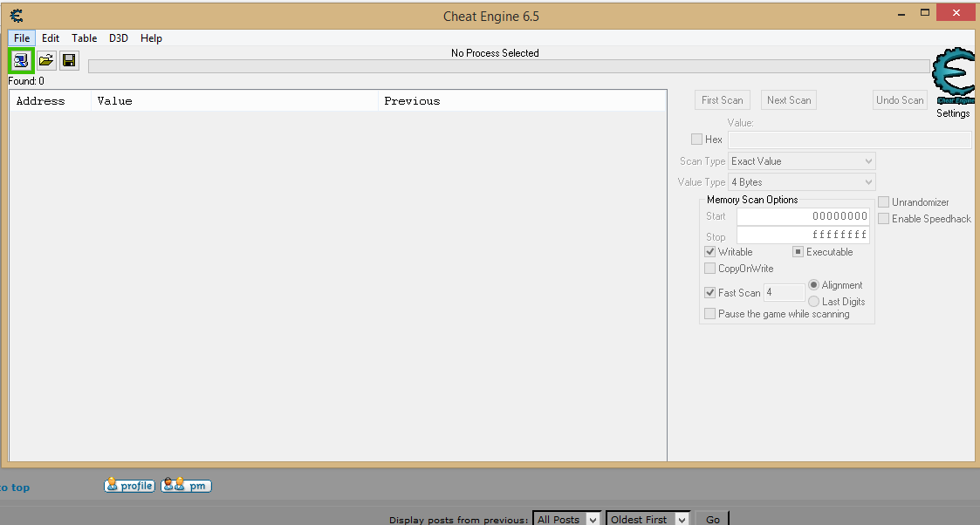The height and width of the screenshot is (525, 980).
Task: Click the 'to top' link
Action: click(x=14, y=487)
